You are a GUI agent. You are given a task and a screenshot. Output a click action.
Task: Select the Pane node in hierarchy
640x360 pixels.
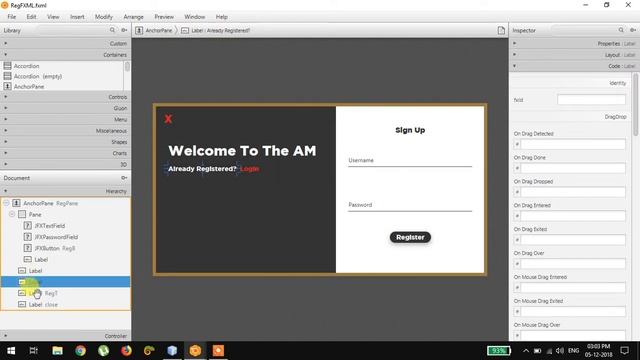click(x=66, y=214)
